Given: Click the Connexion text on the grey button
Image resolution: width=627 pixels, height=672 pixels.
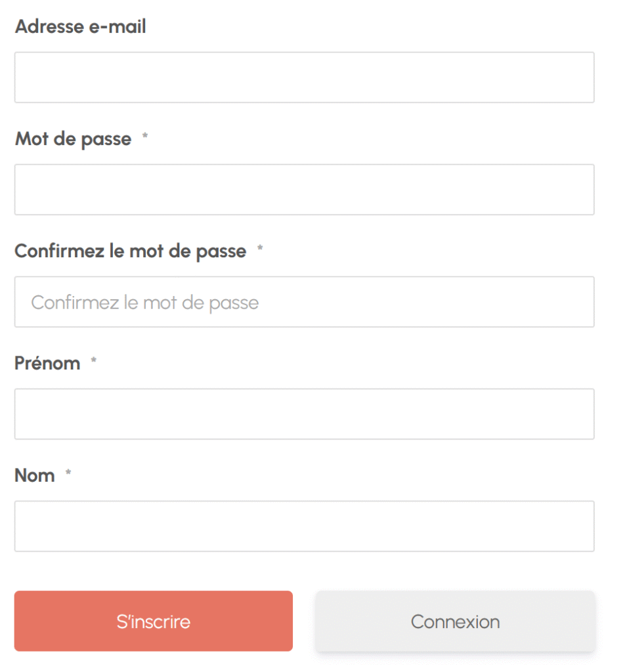Looking at the screenshot, I should [455, 621].
